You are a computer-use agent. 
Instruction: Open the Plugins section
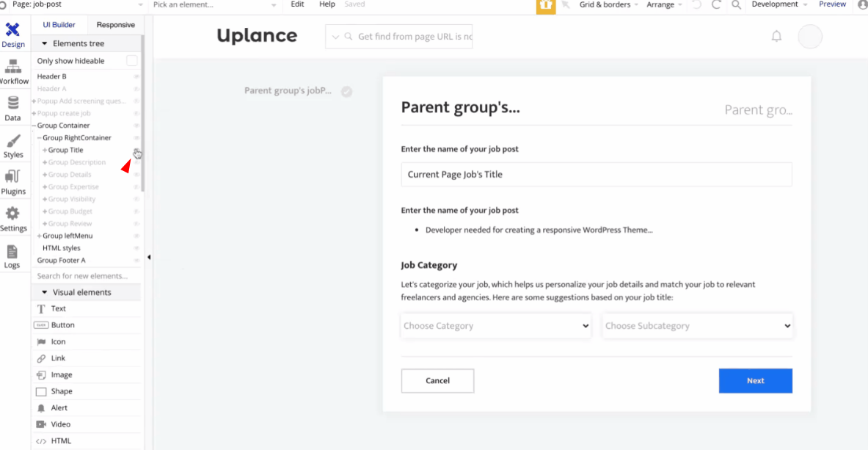click(x=12, y=182)
